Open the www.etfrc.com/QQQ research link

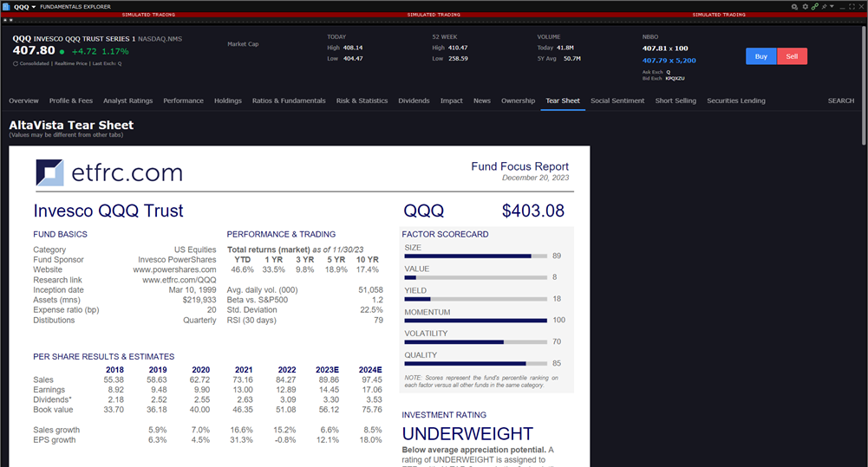pos(179,280)
